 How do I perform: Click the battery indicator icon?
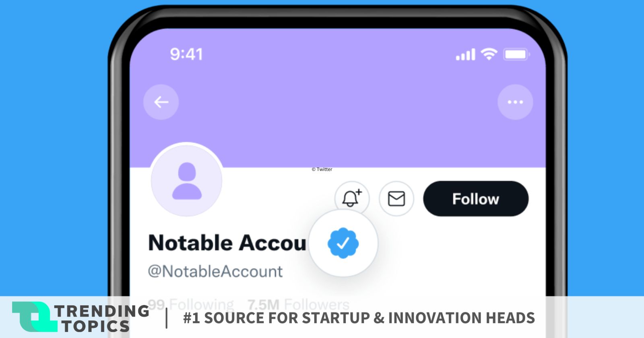tap(516, 54)
